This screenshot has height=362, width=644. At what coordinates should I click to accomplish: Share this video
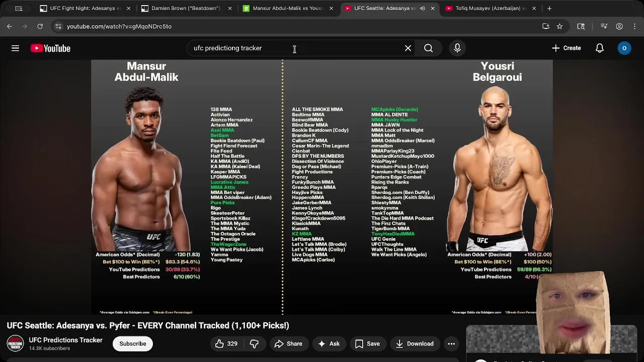289,344
